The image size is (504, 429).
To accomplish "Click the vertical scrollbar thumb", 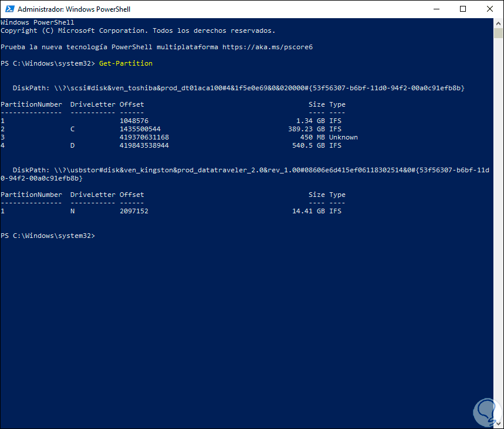I will pyautogui.click(x=498, y=33).
